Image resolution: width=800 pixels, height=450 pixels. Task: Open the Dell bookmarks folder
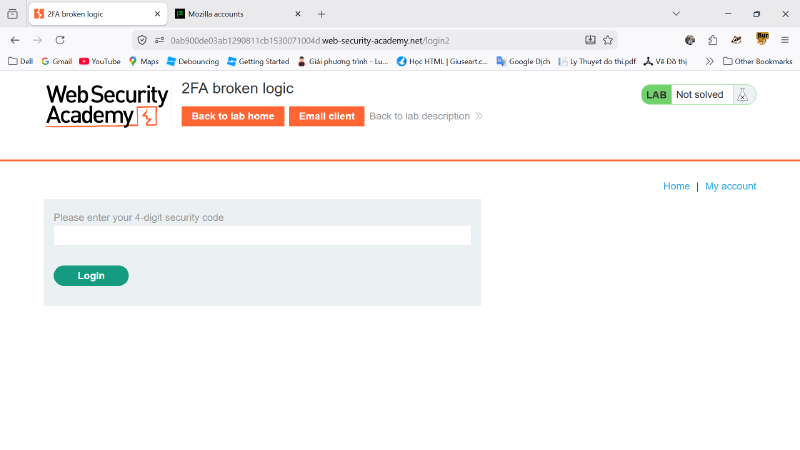click(21, 61)
